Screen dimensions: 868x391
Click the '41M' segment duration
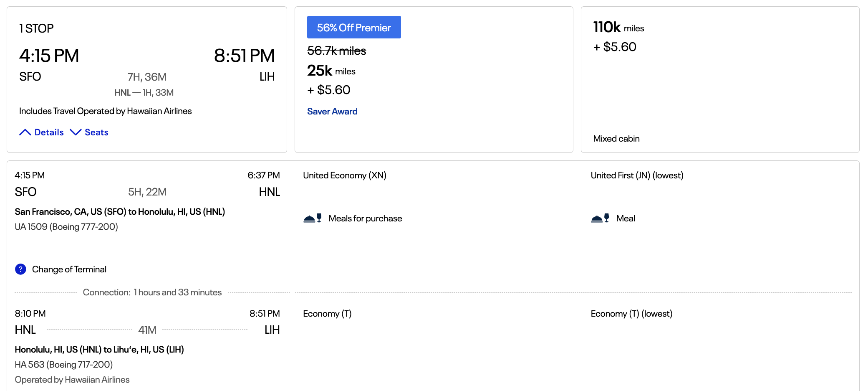[x=147, y=330]
